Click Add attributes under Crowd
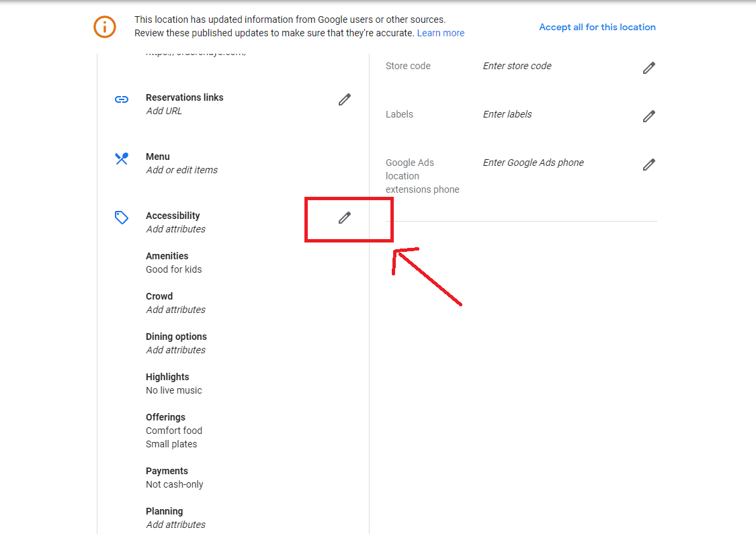This screenshot has width=756, height=534. click(175, 310)
